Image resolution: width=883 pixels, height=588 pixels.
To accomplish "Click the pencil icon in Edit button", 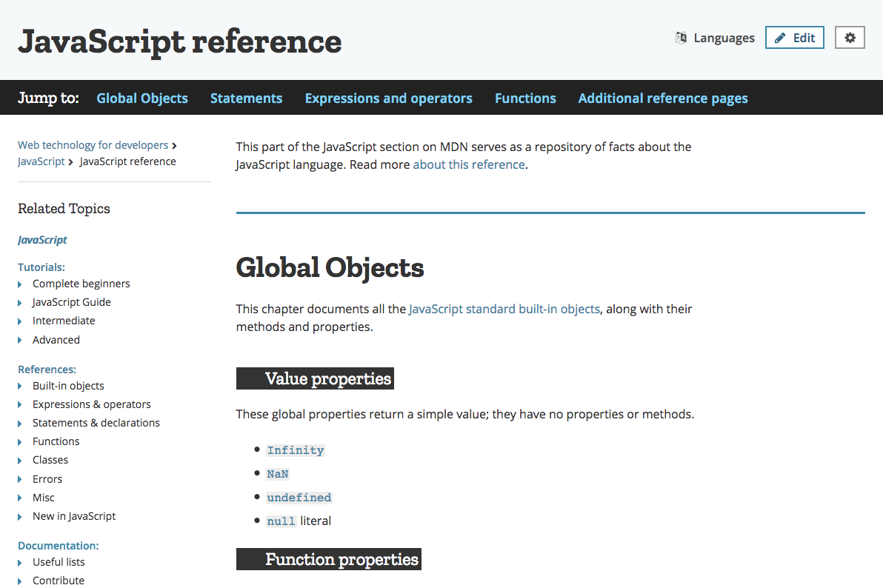I will 780,38.
